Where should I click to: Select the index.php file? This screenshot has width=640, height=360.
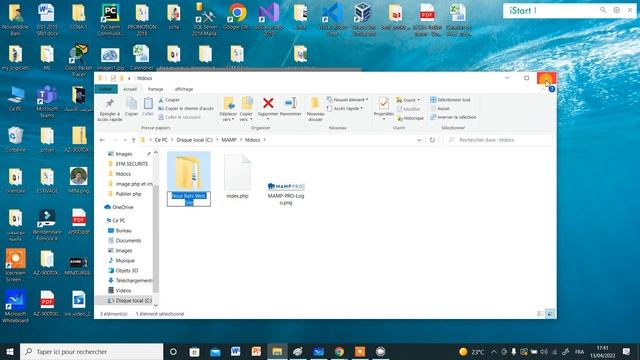237,177
